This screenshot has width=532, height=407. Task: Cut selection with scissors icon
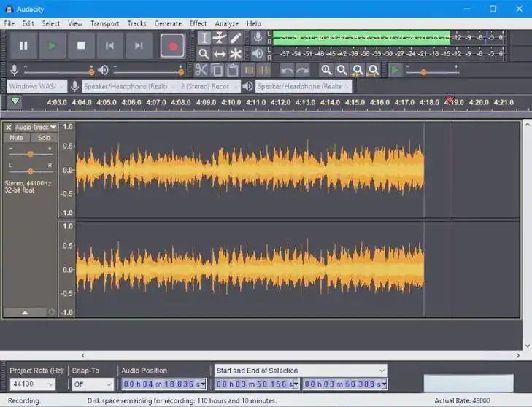point(201,70)
